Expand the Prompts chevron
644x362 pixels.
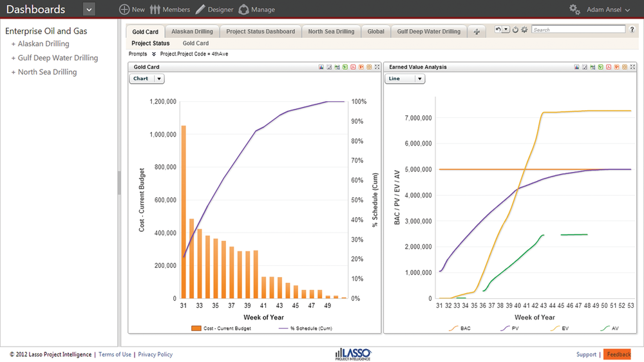click(x=154, y=54)
